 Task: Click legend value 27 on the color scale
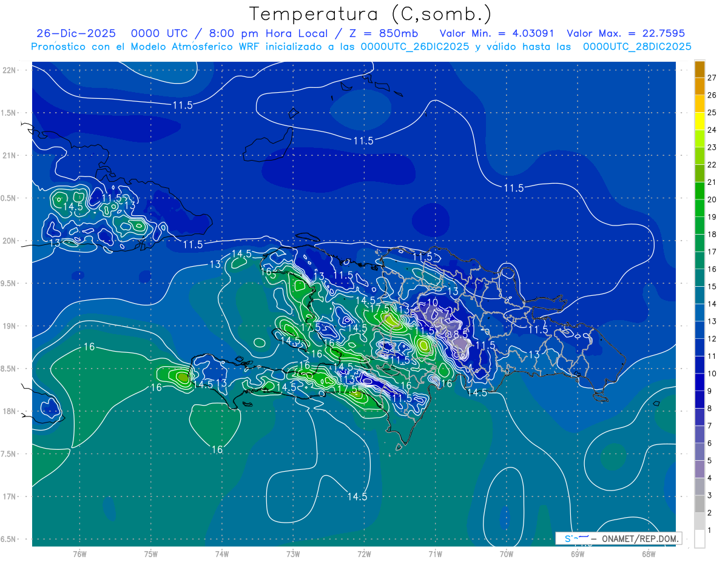pyautogui.click(x=712, y=78)
